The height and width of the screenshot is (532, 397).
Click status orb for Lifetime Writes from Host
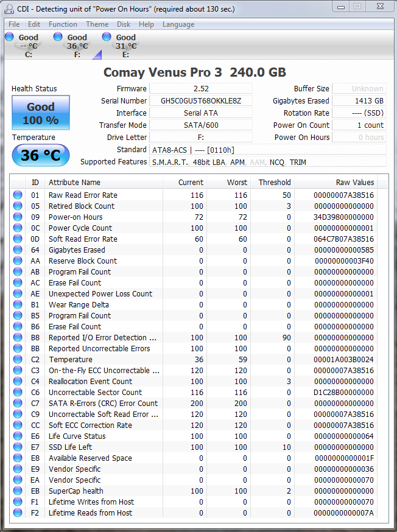point(18,502)
